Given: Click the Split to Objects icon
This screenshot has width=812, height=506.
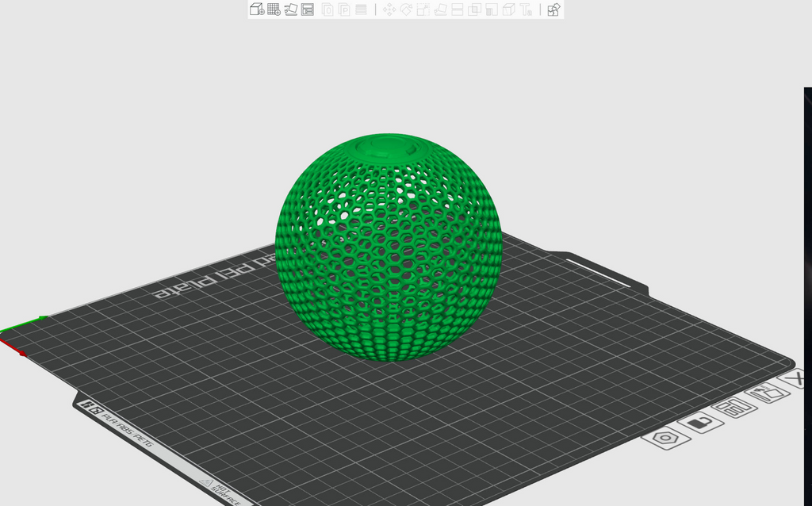Looking at the screenshot, I should pos(327,10).
